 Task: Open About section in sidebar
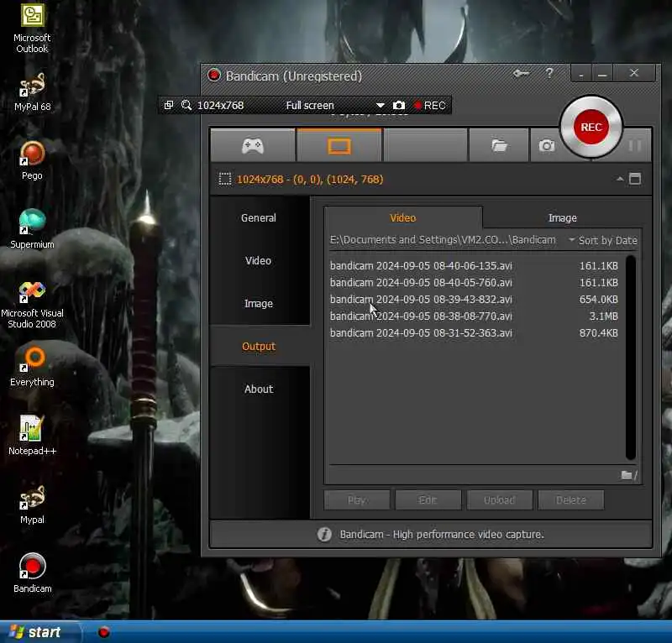pos(259,389)
